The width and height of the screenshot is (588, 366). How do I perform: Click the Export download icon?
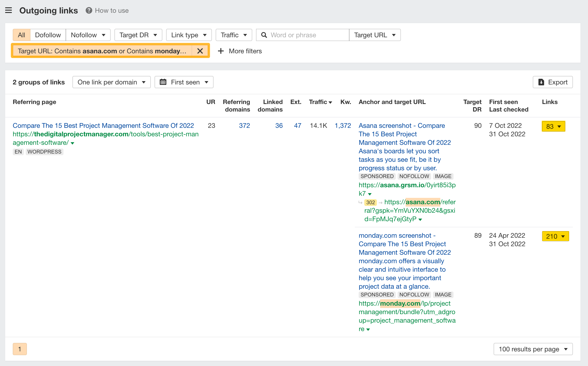click(541, 82)
